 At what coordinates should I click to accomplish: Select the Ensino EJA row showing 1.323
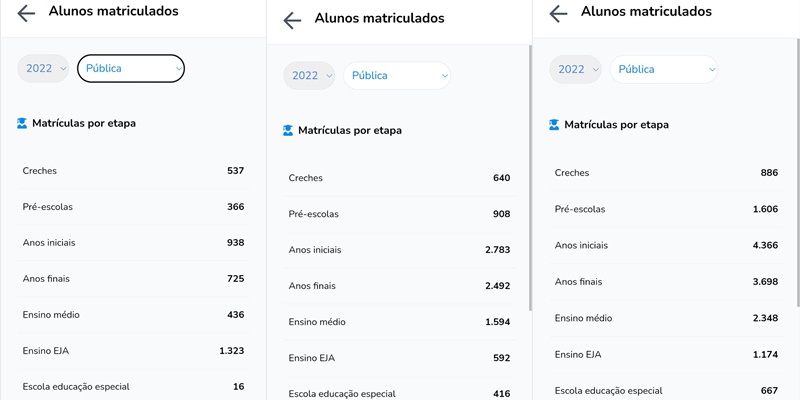coord(133,351)
